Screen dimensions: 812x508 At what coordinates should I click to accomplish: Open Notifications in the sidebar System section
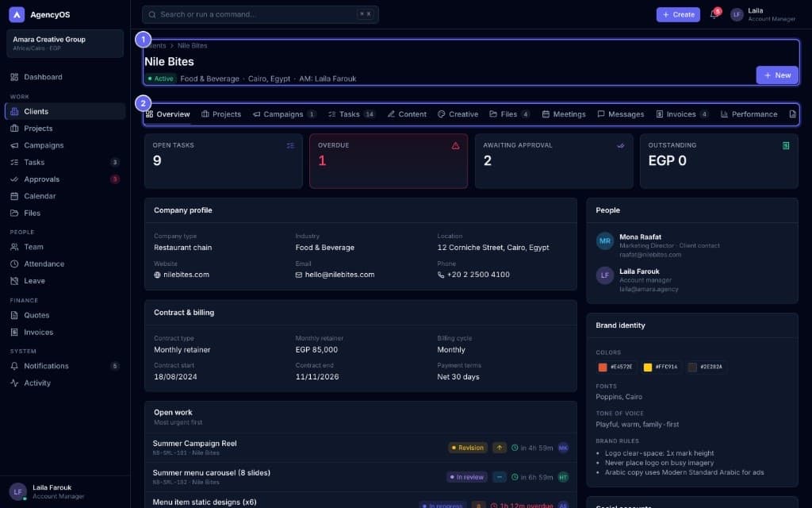click(x=65, y=366)
